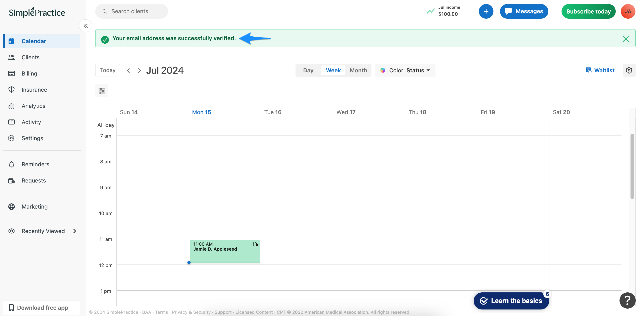Viewport: 644px width, 316px height.
Task: Click the calendar vertical scrollbar
Action: click(x=632, y=166)
